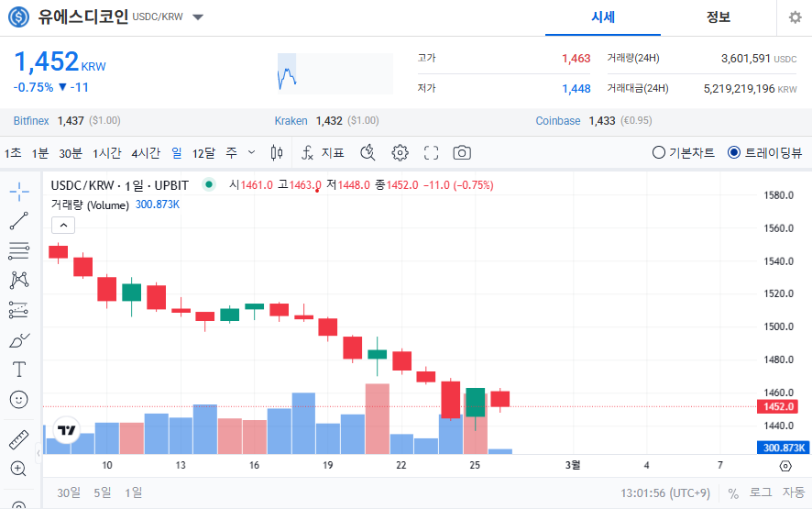Open Kraken price link
This screenshot has width=812, height=509.
click(291, 121)
